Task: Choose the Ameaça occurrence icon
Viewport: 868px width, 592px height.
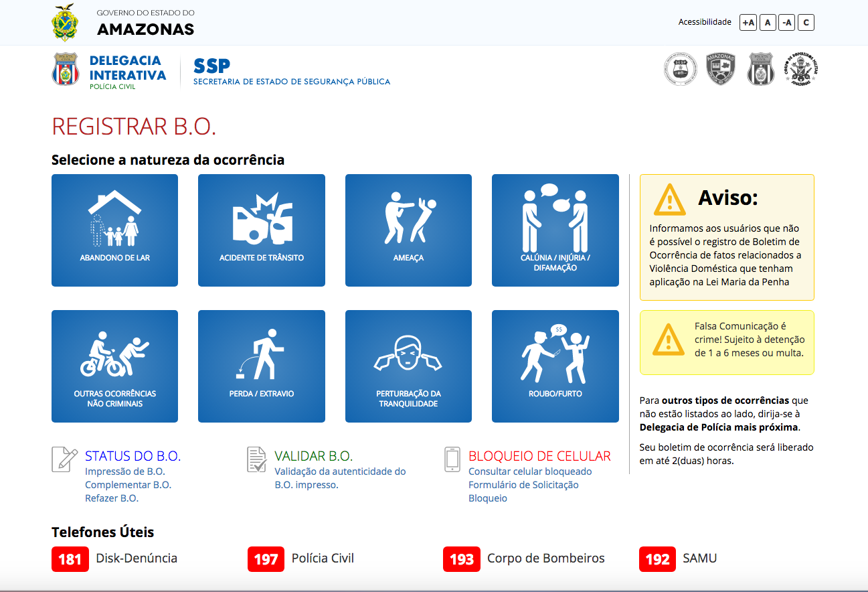Action: click(x=408, y=230)
